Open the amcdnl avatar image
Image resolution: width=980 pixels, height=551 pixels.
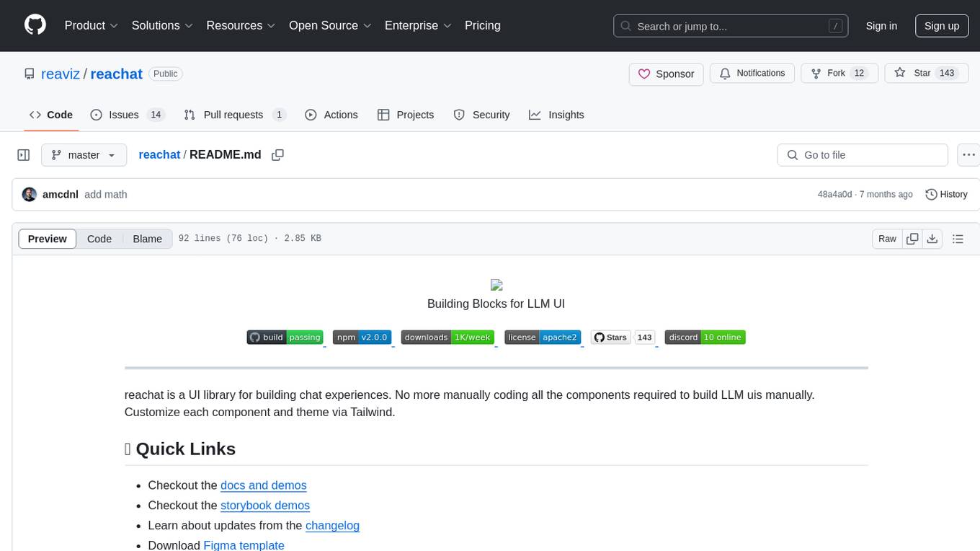click(x=30, y=195)
